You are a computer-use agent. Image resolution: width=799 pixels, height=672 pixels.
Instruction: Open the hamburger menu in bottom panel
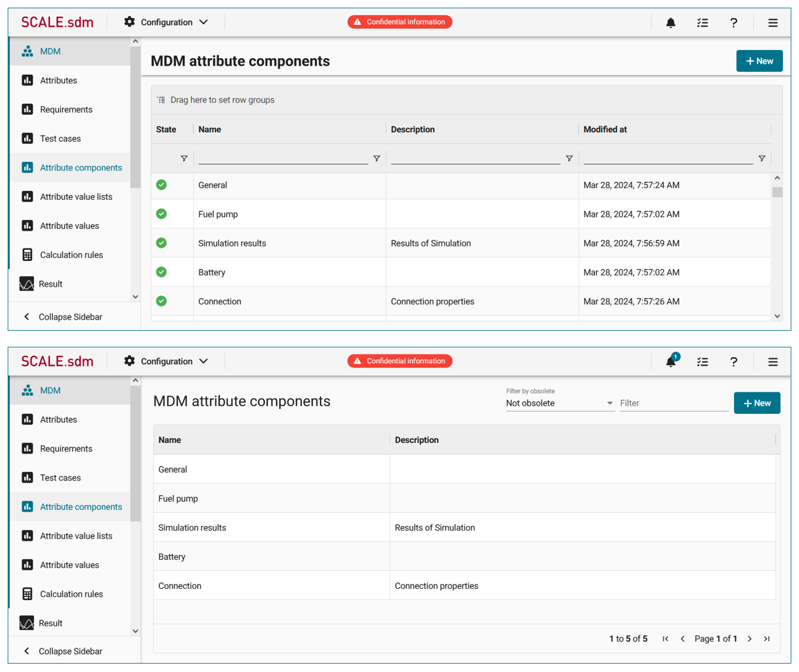[773, 362]
